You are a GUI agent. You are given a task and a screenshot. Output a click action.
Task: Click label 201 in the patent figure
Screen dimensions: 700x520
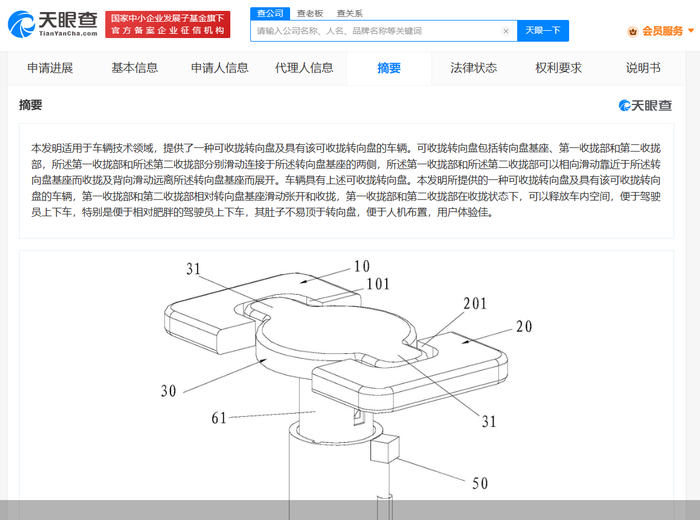475,304
